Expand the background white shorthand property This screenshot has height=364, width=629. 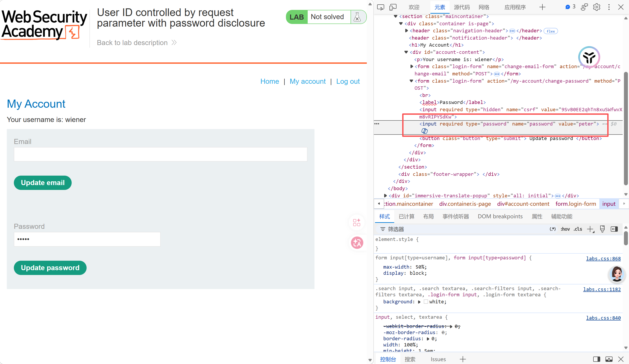(419, 302)
